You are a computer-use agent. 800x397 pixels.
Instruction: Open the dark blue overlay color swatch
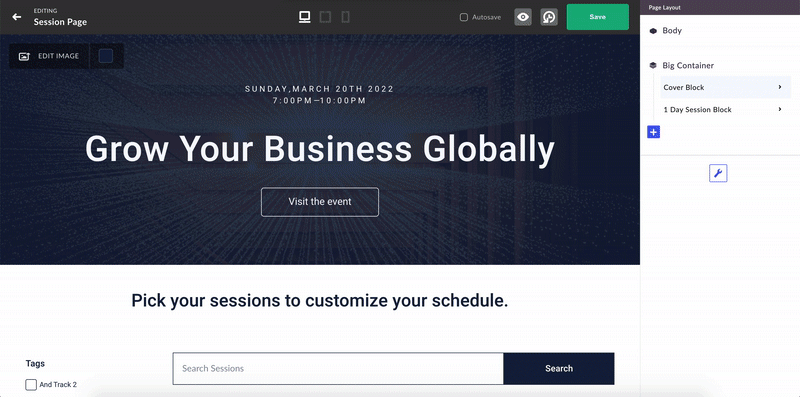click(106, 56)
